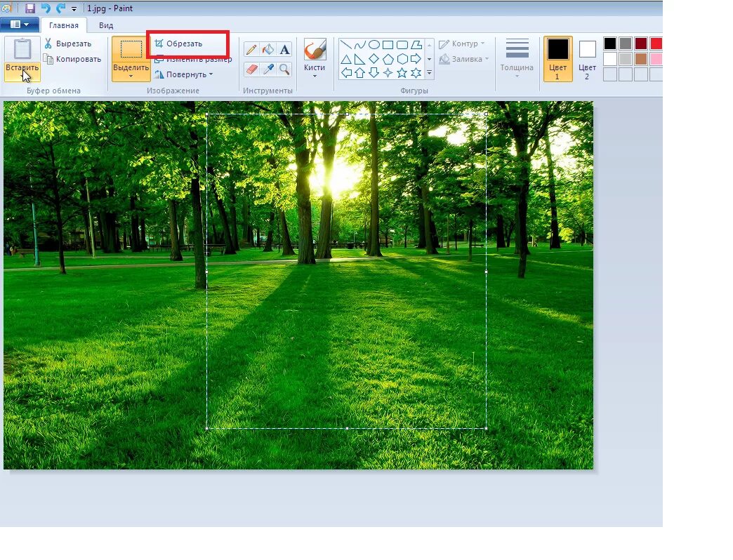Click Обрезать to crop to selection

tap(179, 44)
